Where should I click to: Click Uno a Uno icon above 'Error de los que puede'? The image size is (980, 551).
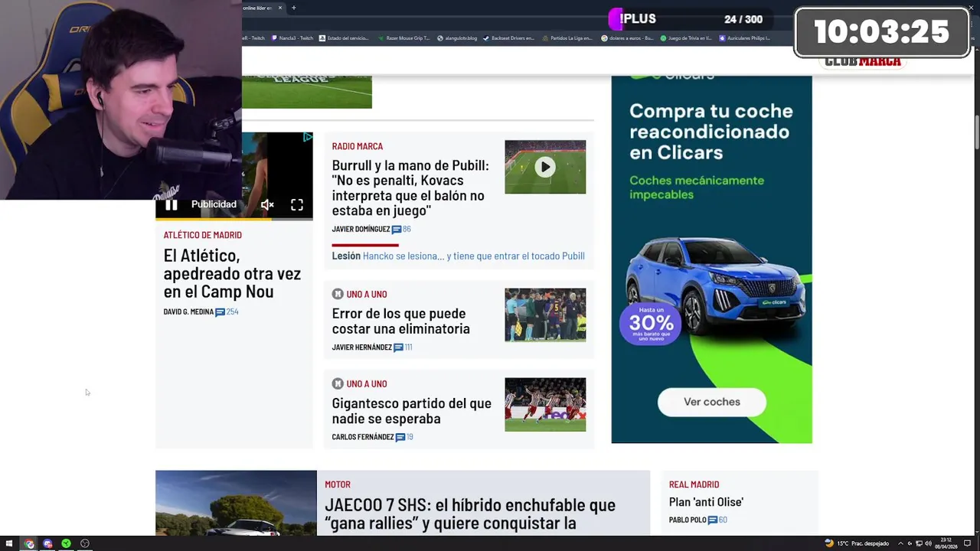[338, 294]
